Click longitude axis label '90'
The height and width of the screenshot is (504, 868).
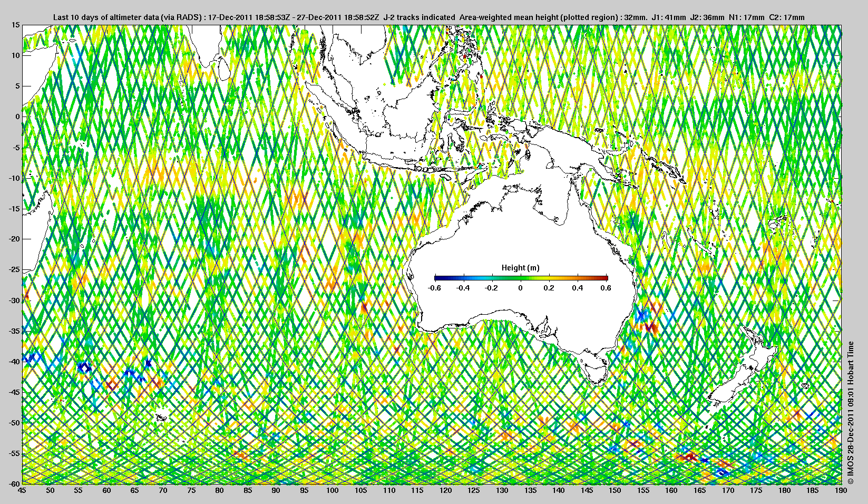(276, 490)
